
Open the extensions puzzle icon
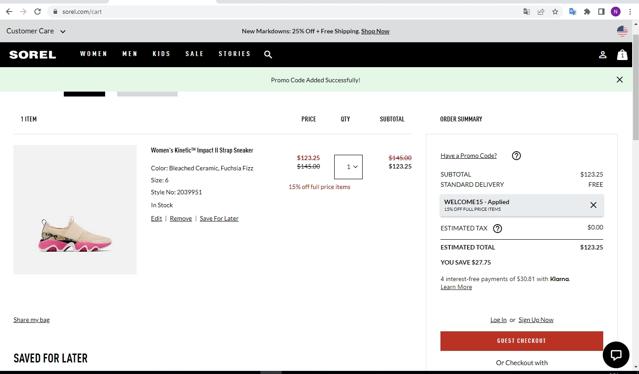point(587,12)
